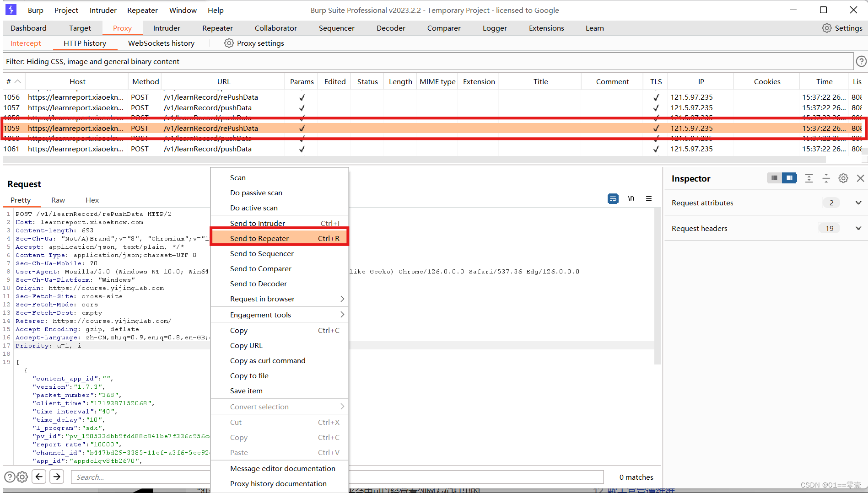This screenshot has width=868, height=493.
Task: Go to next search match arrow
Action: [x=57, y=477]
